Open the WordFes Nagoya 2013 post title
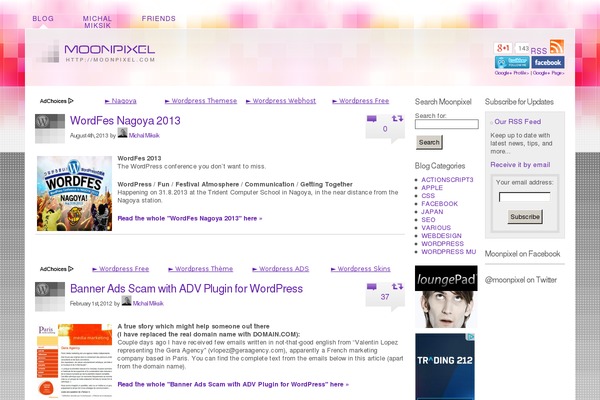Screen dimensions: 600x400 125,121
